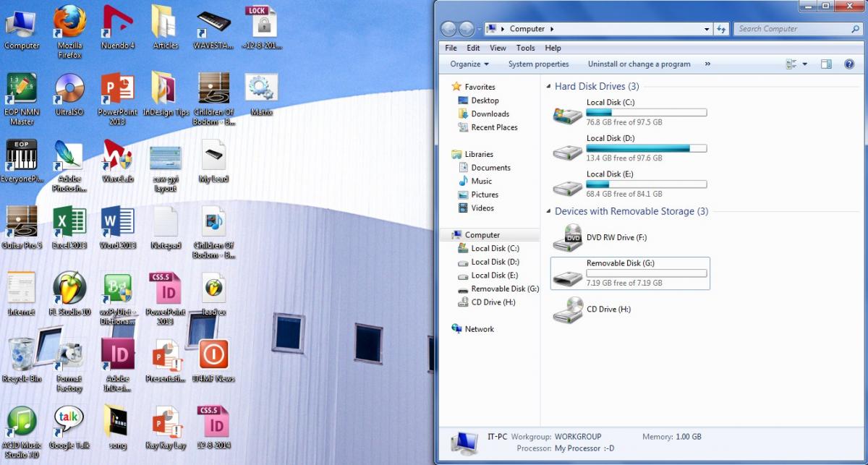
Task: Click Favorites in the navigation pane
Action: (x=473, y=87)
